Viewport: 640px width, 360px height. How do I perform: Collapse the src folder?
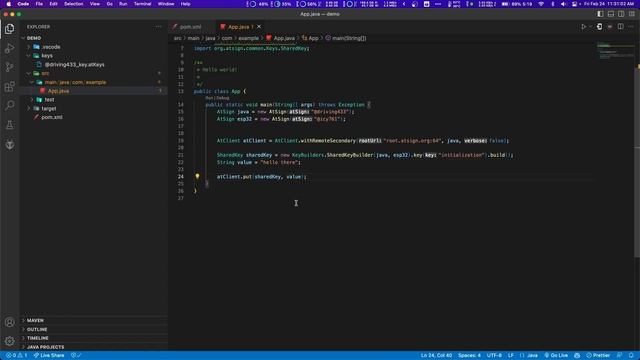coord(45,73)
